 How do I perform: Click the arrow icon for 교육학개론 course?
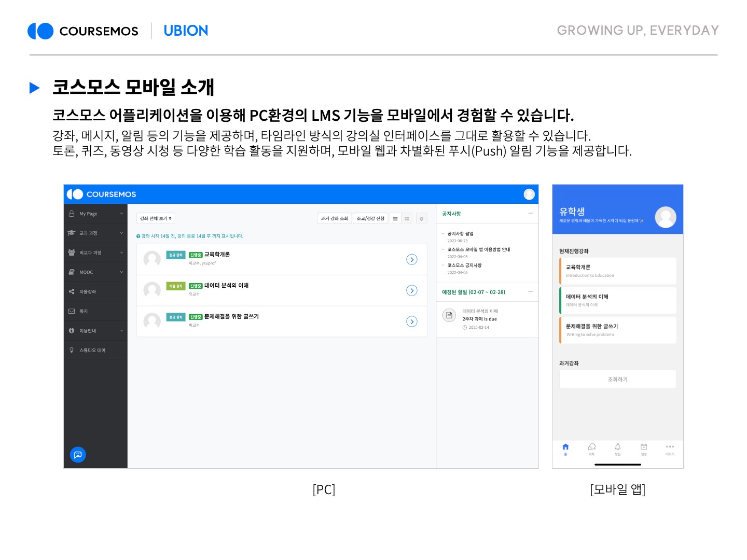[411, 260]
